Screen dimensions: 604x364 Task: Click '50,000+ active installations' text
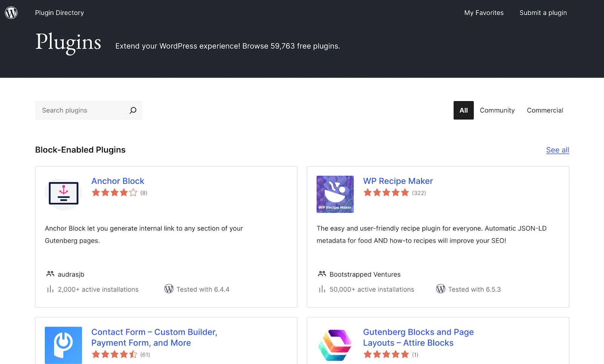pos(372,289)
